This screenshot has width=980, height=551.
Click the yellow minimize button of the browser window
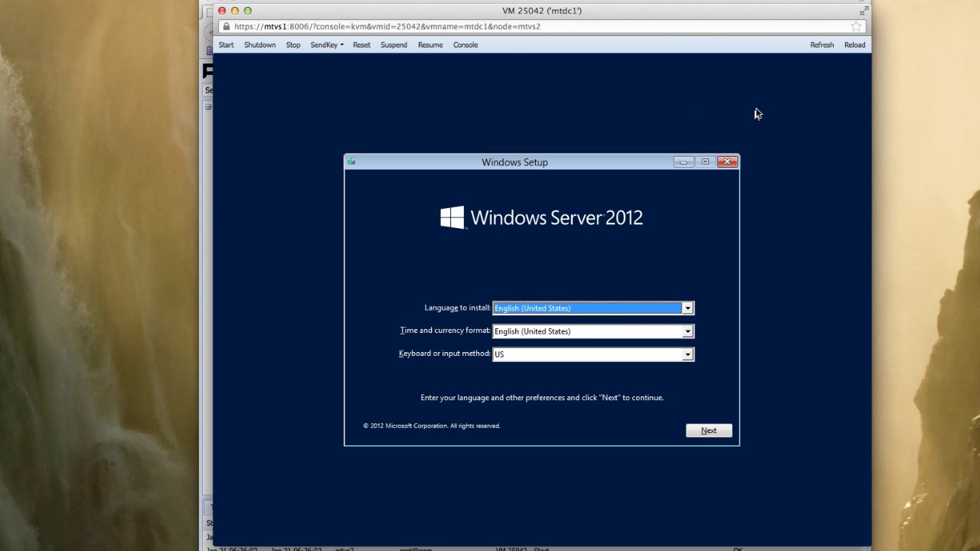(235, 11)
